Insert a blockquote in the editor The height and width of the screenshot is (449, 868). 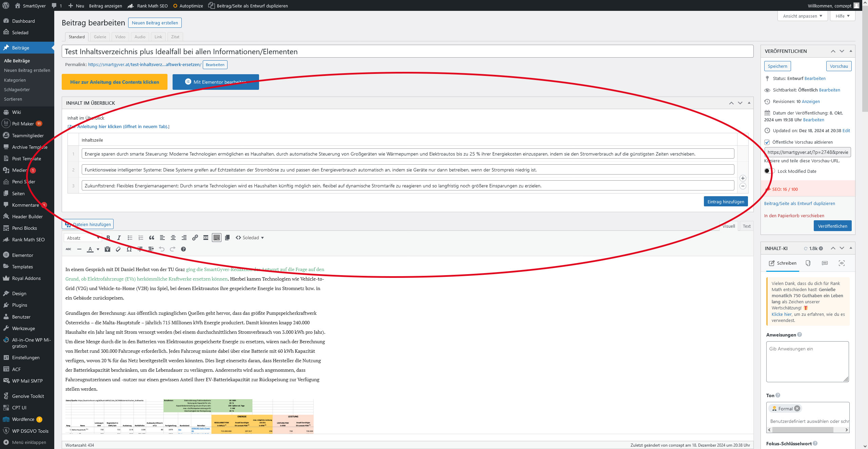pos(152,238)
